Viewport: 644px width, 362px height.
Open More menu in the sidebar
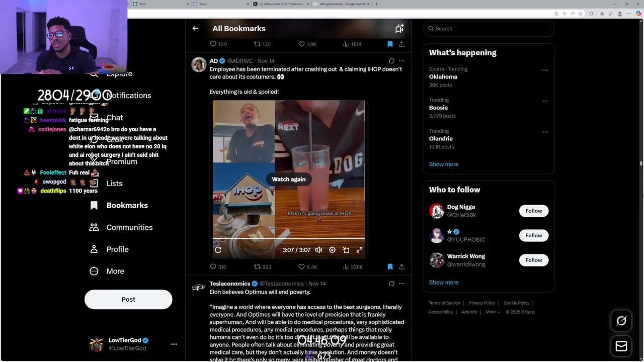tap(107, 271)
